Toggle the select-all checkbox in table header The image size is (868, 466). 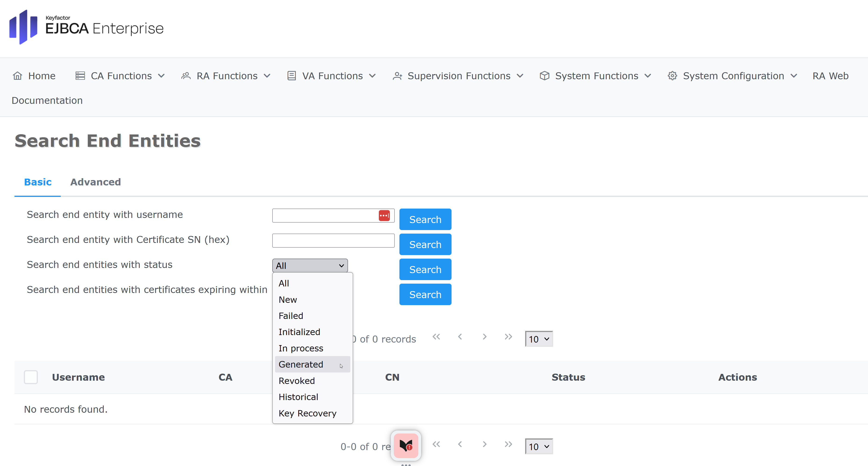(31, 377)
